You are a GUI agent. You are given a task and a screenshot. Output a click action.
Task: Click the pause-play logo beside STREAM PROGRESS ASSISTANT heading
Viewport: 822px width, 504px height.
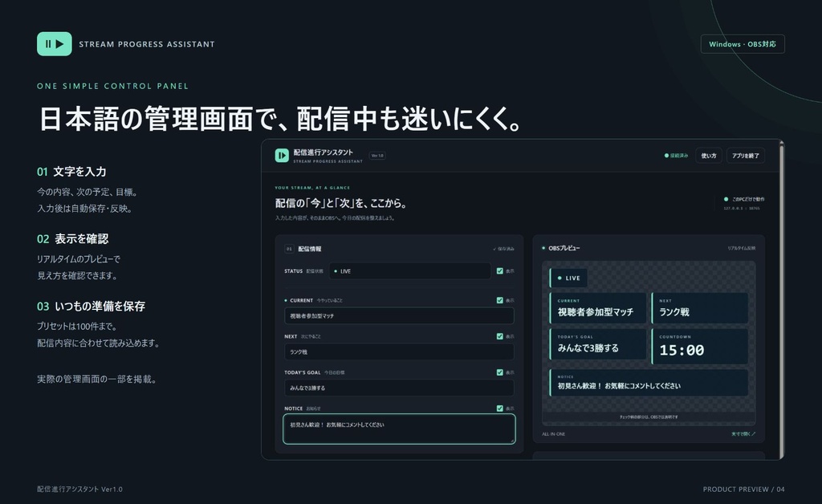pyautogui.click(x=55, y=44)
